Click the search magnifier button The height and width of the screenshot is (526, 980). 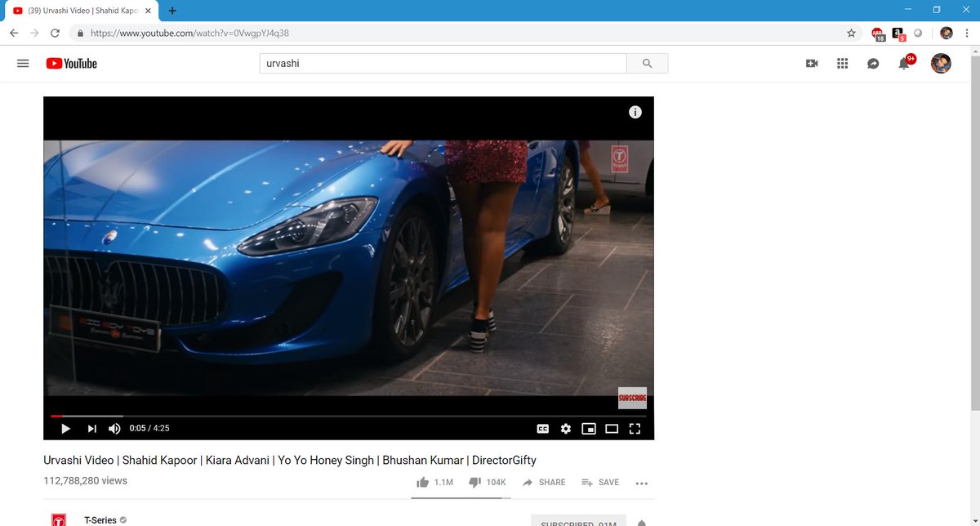(647, 63)
